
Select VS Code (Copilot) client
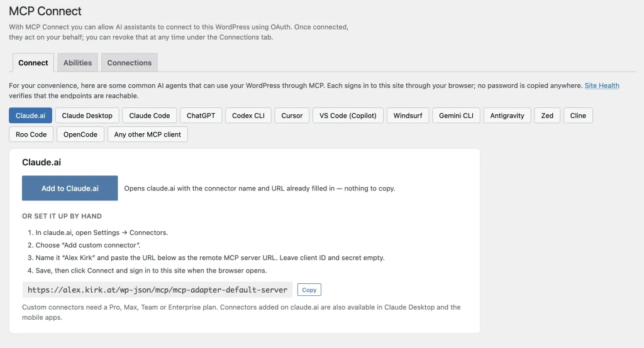(x=348, y=116)
